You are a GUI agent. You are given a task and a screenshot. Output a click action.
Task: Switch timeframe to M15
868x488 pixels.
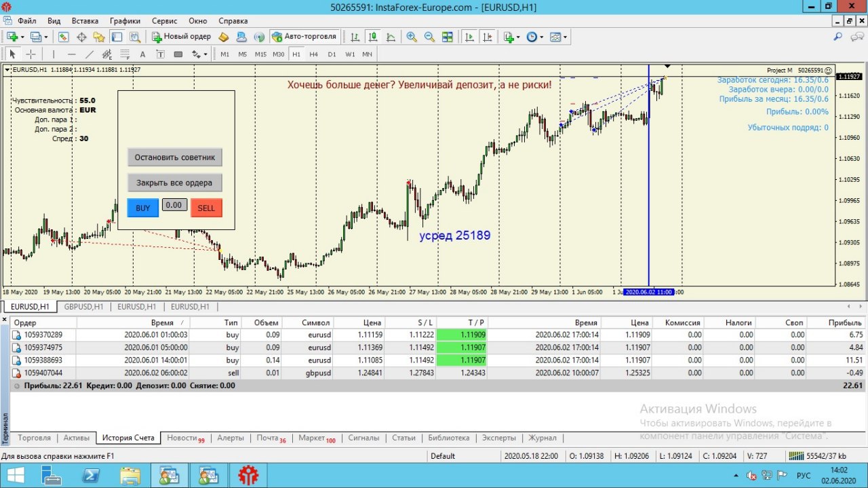(260, 54)
